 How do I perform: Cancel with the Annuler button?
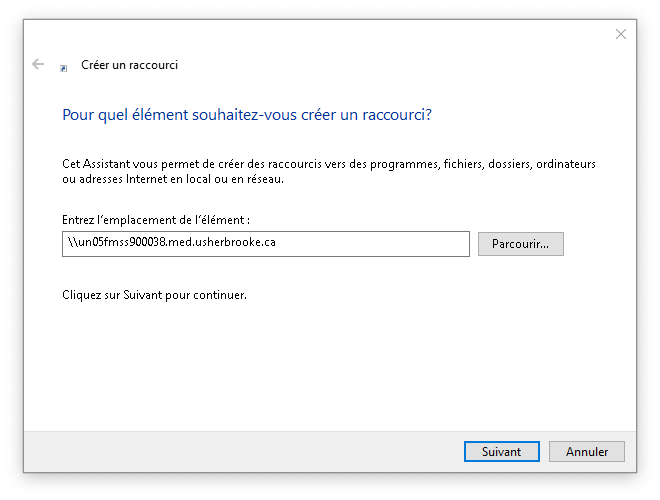click(x=587, y=451)
